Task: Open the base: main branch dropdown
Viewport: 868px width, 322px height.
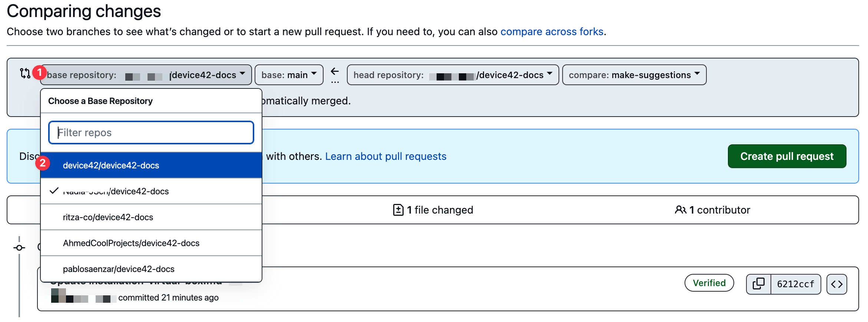Action: (289, 75)
